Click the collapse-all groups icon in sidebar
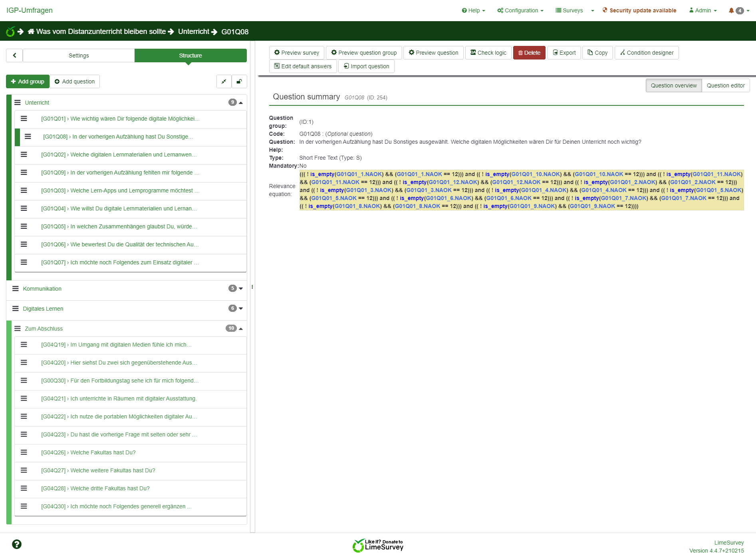This screenshot has height=557, width=756. [224, 81]
